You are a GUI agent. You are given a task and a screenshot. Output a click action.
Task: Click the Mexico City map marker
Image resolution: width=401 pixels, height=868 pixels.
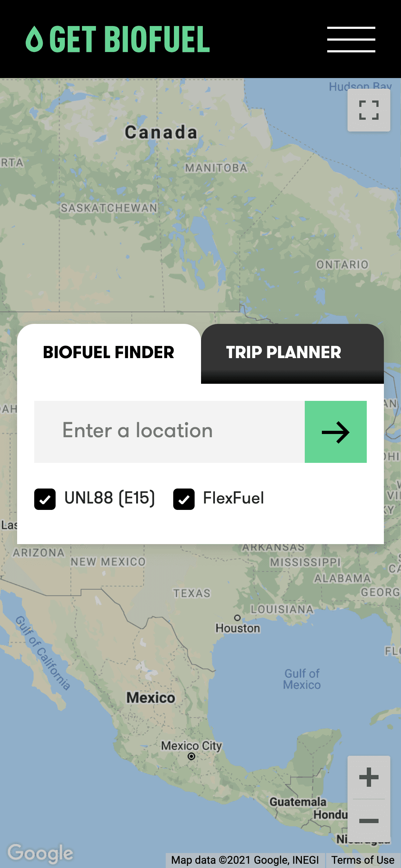click(191, 756)
